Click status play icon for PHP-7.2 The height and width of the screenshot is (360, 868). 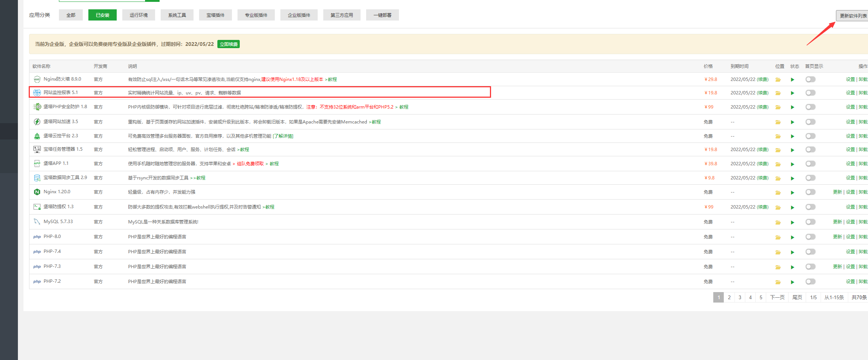pos(793,282)
